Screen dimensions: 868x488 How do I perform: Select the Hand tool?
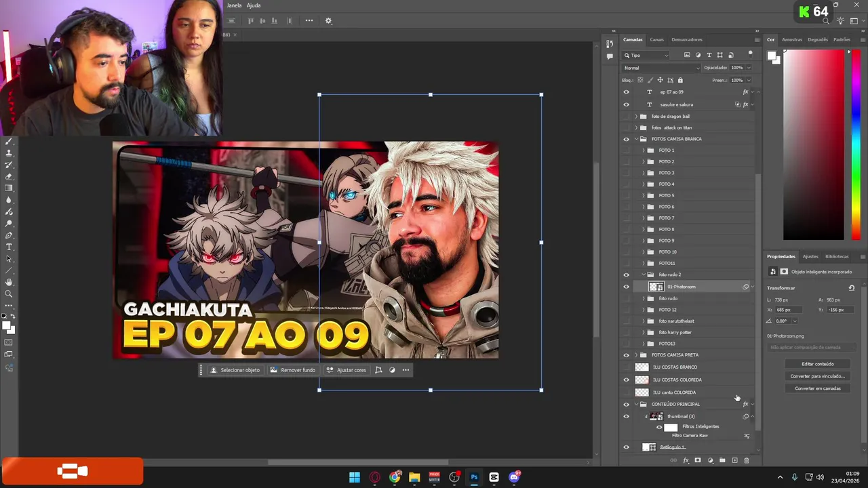[9, 282]
